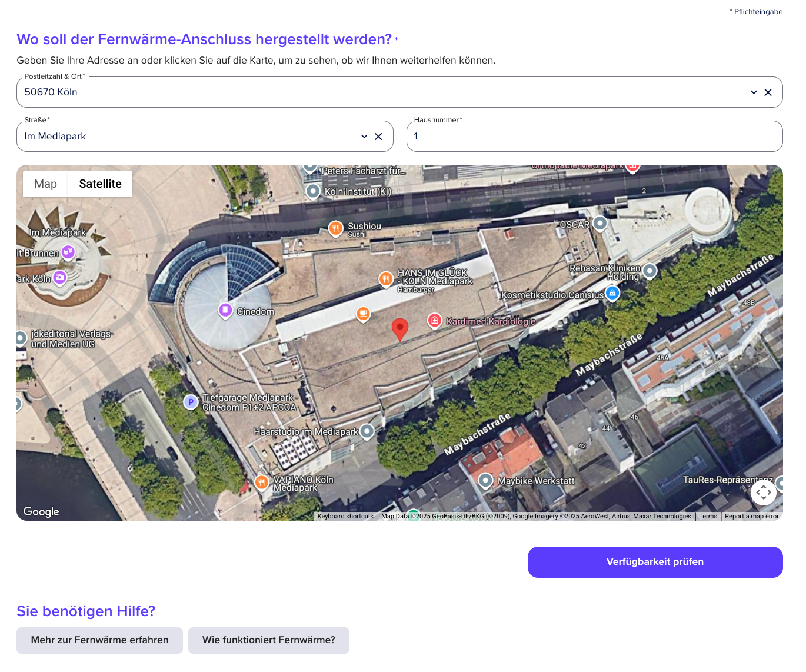Click the red location pin on map

[400, 330]
